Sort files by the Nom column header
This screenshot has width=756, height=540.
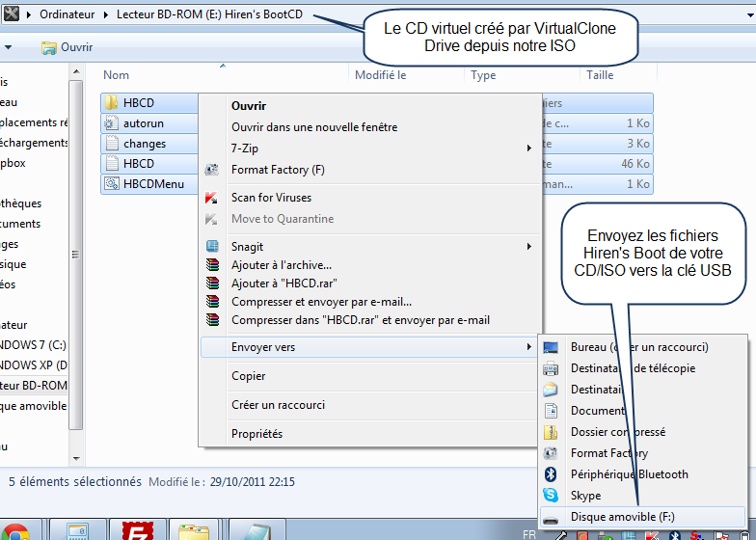point(116,75)
